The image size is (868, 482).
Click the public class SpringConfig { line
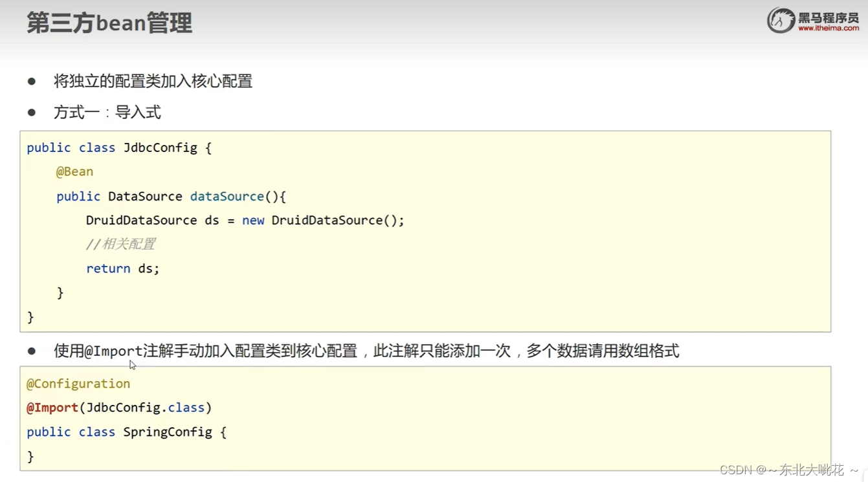click(x=126, y=432)
